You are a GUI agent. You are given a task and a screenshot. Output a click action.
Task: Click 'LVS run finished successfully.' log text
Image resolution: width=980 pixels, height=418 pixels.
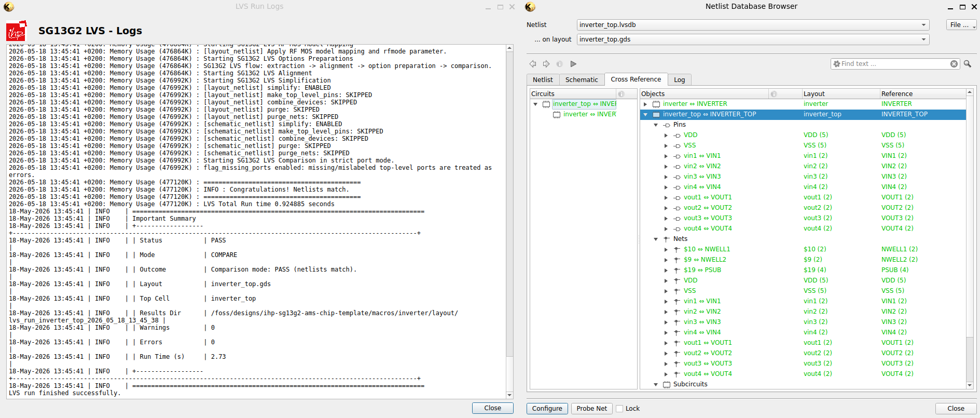tap(65, 393)
